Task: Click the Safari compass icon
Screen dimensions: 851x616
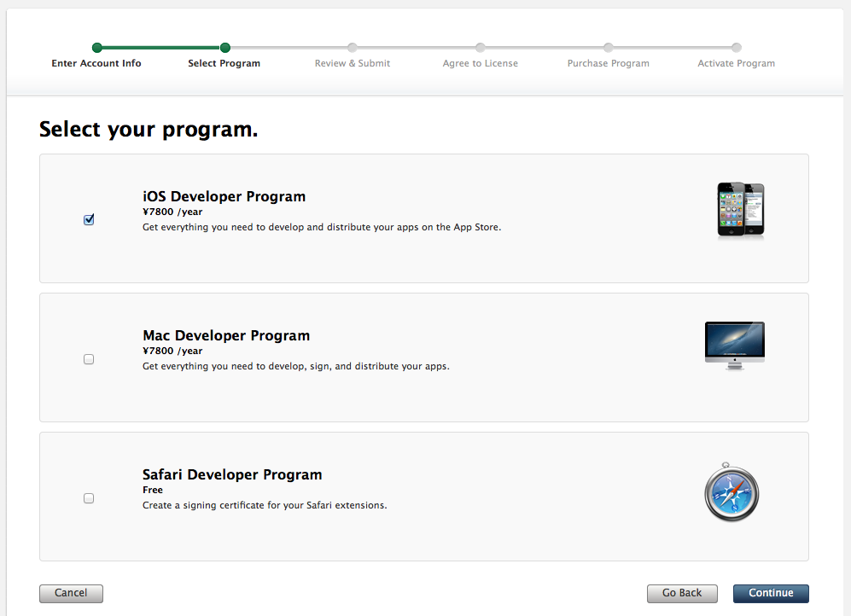Action: 732,492
